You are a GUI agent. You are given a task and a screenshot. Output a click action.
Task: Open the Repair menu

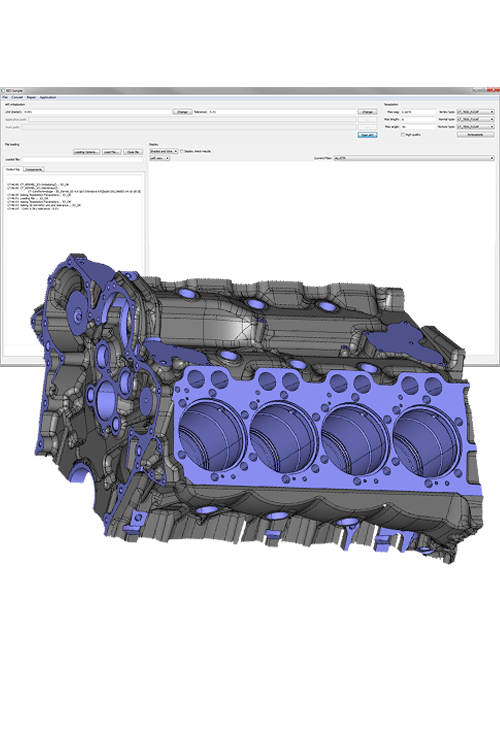click(31, 98)
